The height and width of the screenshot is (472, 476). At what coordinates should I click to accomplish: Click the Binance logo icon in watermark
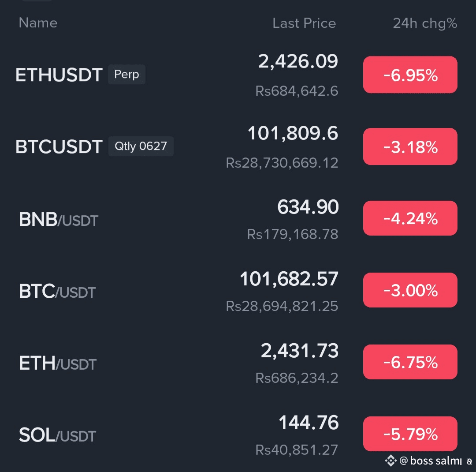coord(390,461)
